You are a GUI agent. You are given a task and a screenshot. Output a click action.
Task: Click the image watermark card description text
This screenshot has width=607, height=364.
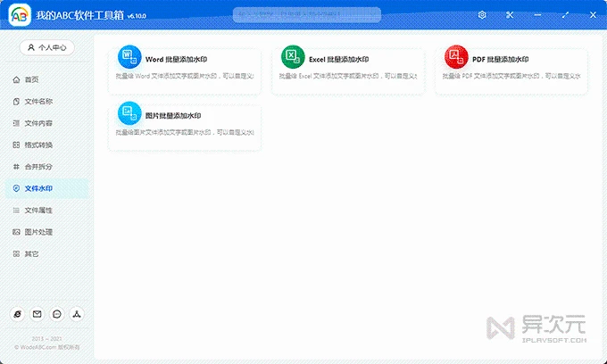[185, 132]
